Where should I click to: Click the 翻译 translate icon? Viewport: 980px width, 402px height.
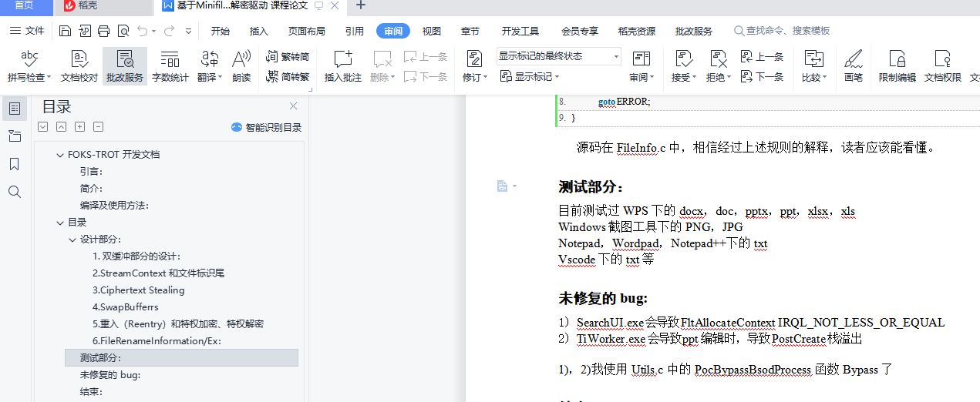click(209, 58)
